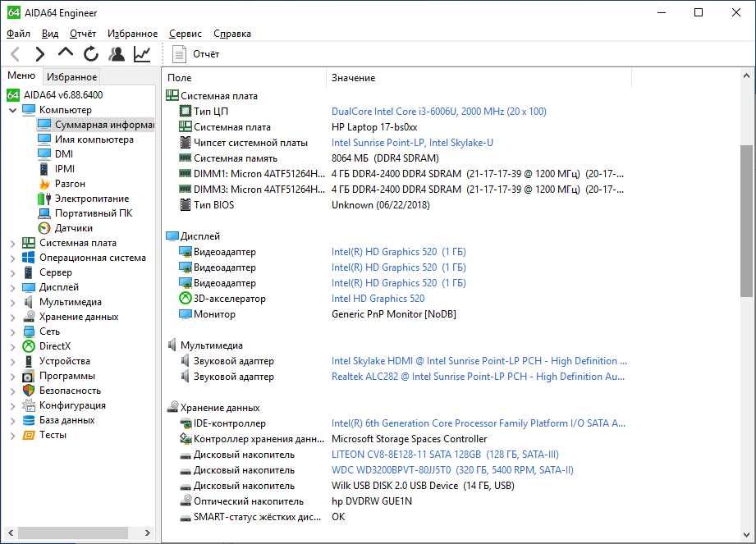
Task: Open the Intel Sunrise Point-LP chipset link
Action: pos(412,143)
